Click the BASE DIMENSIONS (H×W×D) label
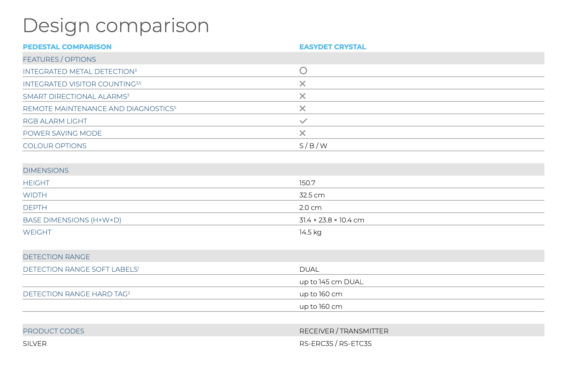This screenshot has width=567, height=392. 72,220
